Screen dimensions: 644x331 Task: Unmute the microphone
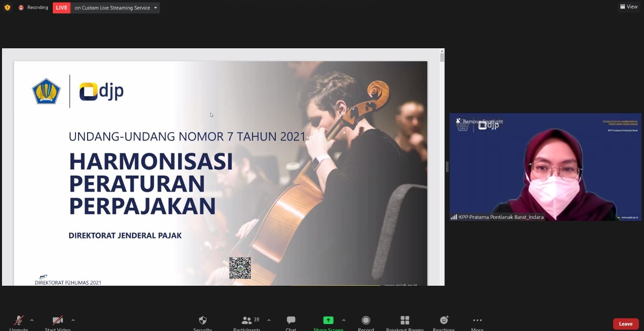pos(19,322)
